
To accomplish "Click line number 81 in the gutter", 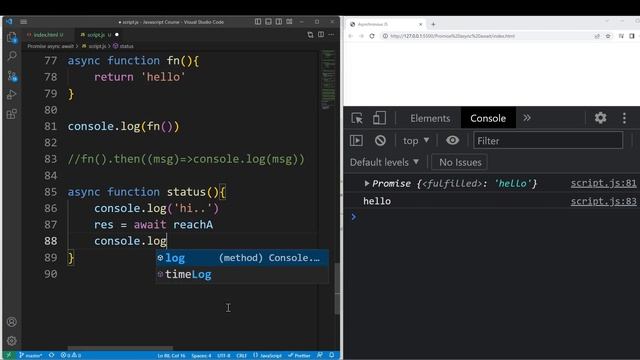I will pyautogui.click(x=51, y=126).
